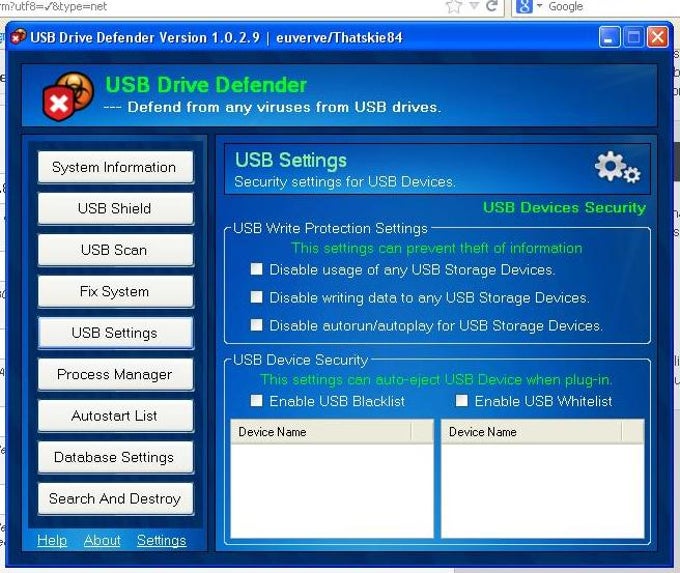Click the browser reload icon
The image size is (680, 573).
pyautogui.click(x=491, y=6)
